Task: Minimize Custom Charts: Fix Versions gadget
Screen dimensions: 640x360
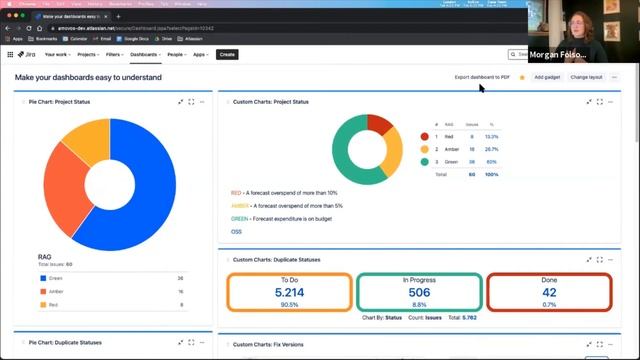Action: [589, 344]
